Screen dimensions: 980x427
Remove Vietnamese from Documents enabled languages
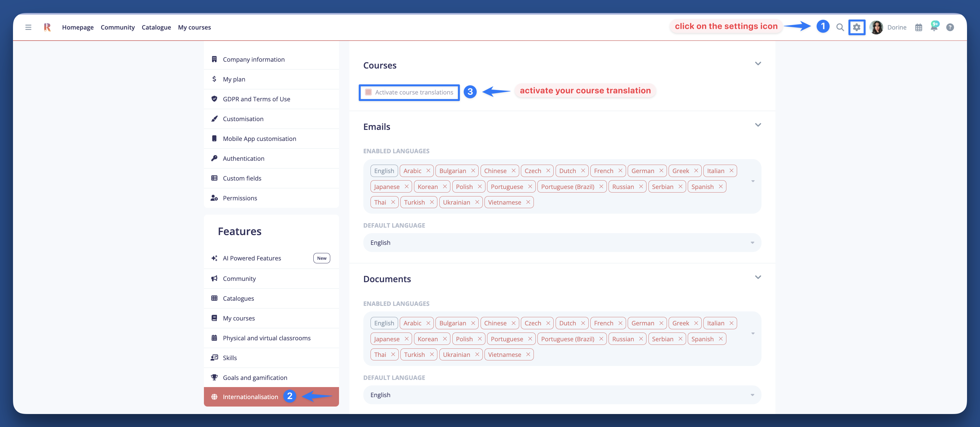[528, 355]
